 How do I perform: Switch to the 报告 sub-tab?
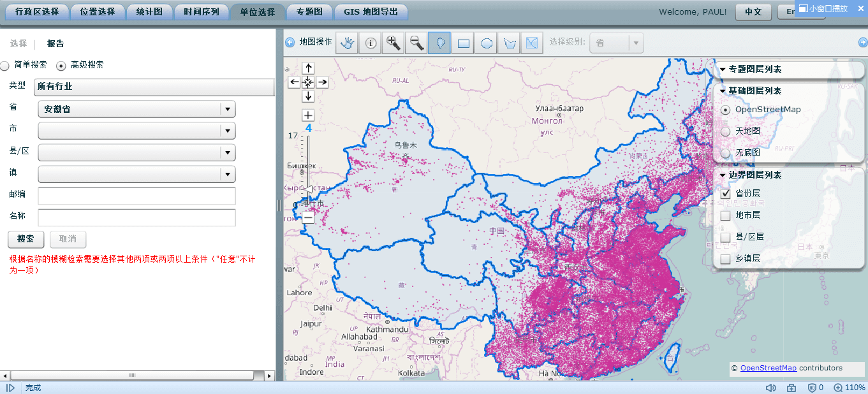tap(55, 44)
